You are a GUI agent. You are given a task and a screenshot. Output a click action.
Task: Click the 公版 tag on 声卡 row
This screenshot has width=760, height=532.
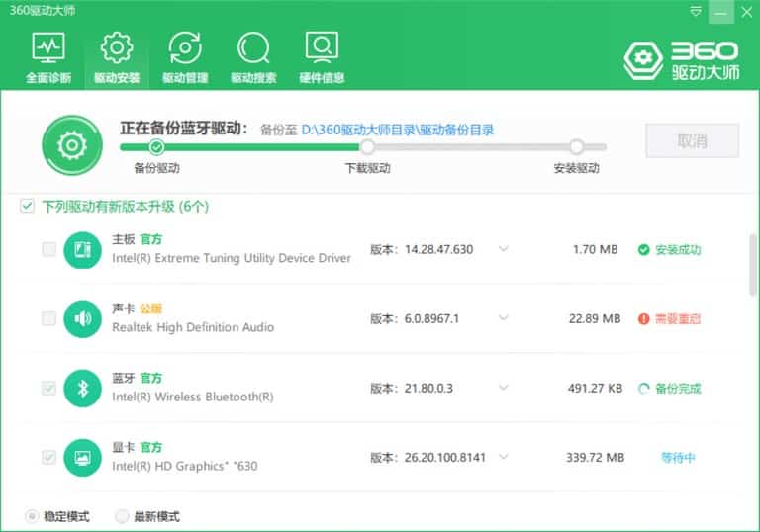[151, 309]
